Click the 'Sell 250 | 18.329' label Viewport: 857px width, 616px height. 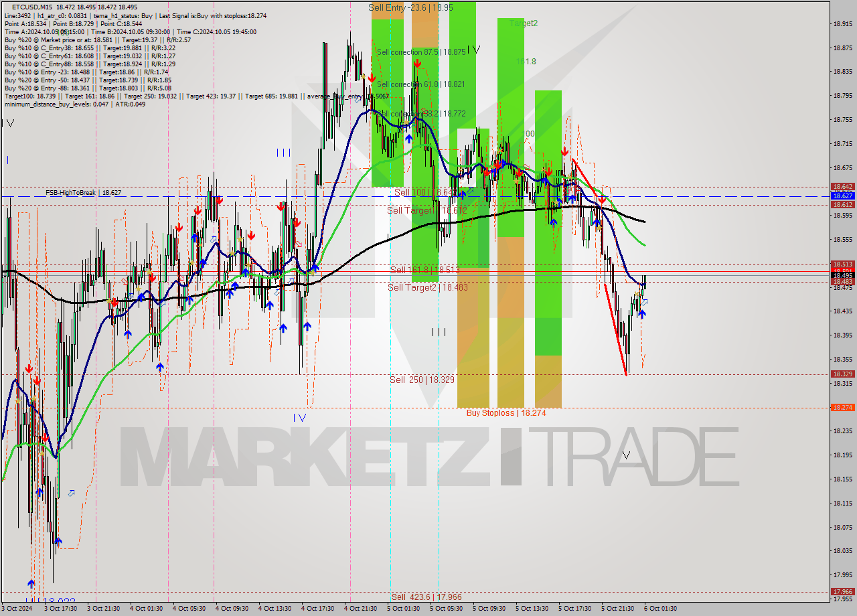pos(422,380)
